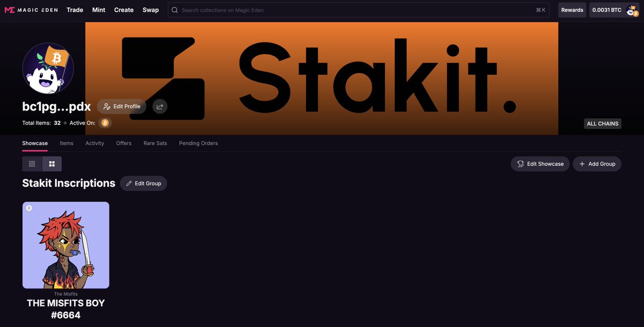The image size is (644, 327).
Task: Open the 0.0031 BTC wallet button
Action: (614, 10)
